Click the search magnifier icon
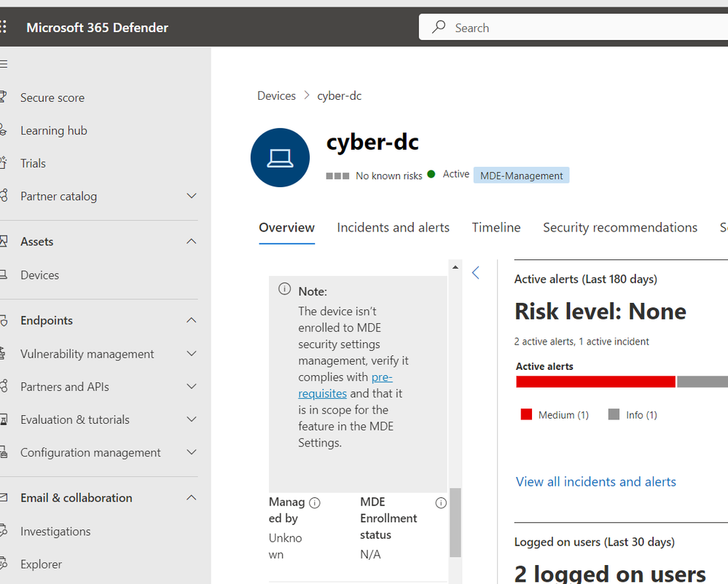 (438, 28)
